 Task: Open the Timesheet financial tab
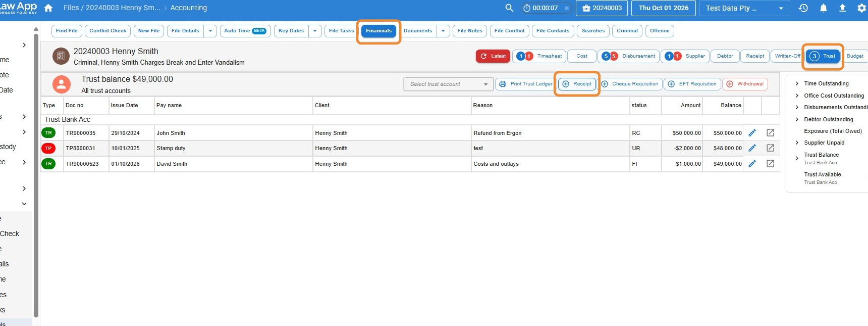coord(539,56)
